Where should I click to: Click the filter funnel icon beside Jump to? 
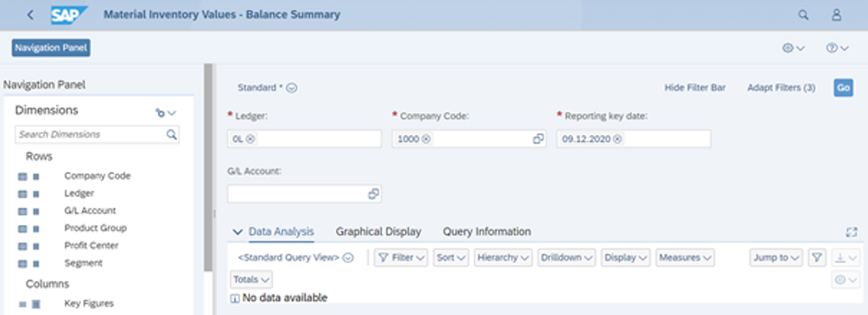point(817,257)
